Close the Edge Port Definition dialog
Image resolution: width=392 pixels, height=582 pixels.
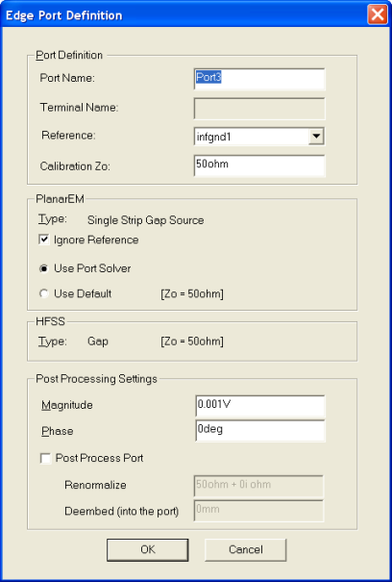click(378, 14)
